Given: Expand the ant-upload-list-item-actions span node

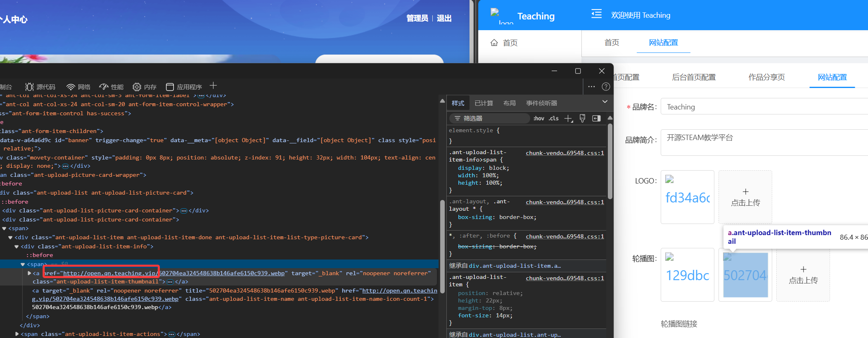Looking at the screenshot, I should pyautogui.click(x=17, y=334).
